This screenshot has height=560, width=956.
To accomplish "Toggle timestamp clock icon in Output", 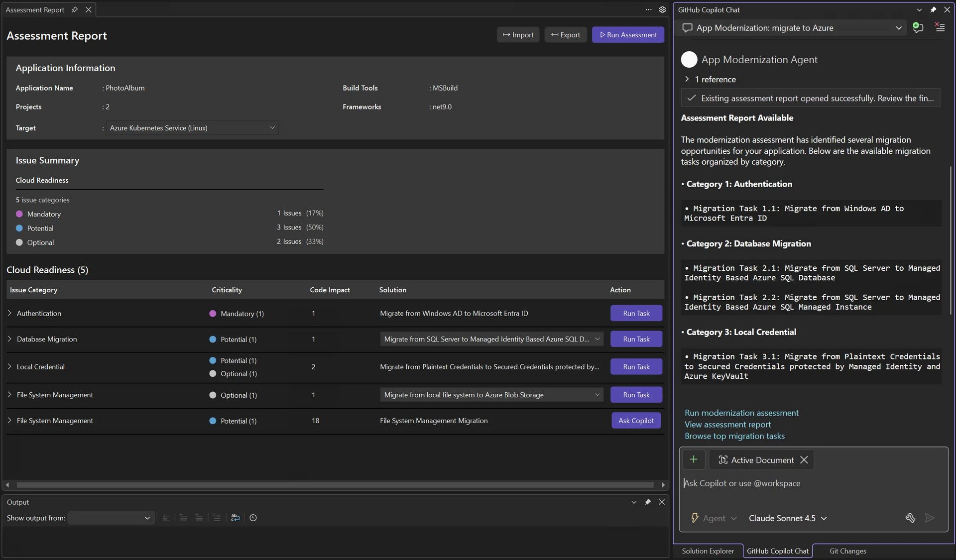I will 253,518.
